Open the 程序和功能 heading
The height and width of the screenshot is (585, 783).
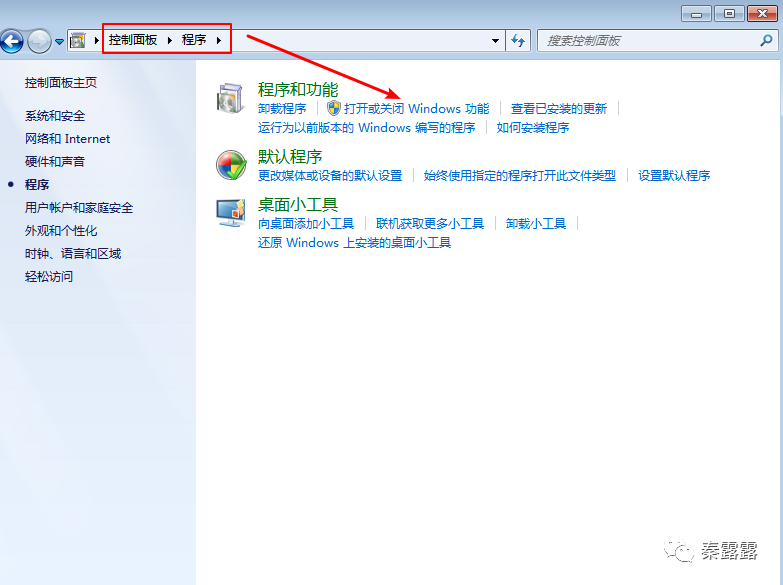(298, 90)
